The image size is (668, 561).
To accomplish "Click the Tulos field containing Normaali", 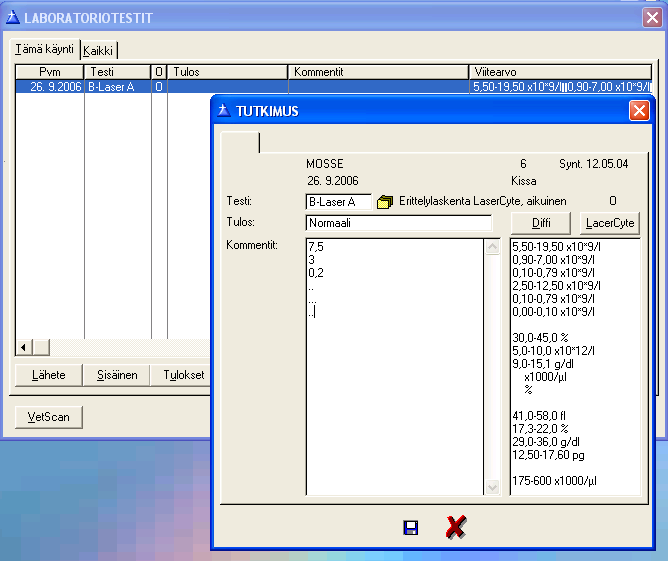I will point(399,223).
